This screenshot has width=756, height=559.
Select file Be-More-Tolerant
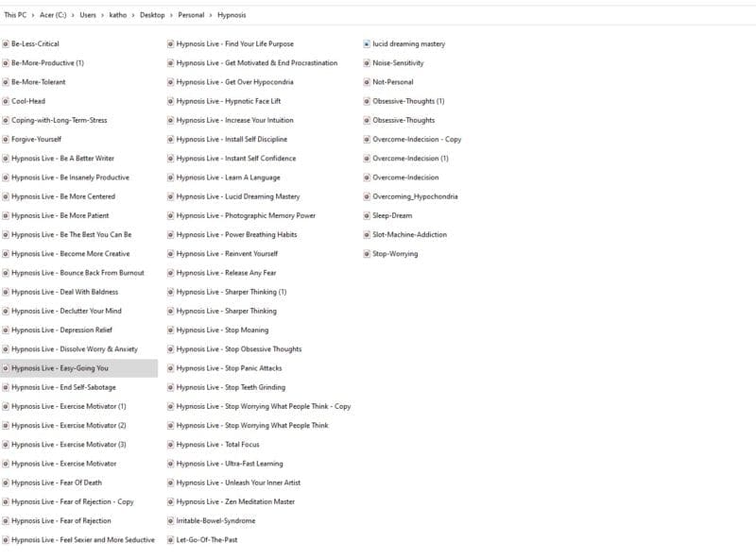(x=39, y=82)
